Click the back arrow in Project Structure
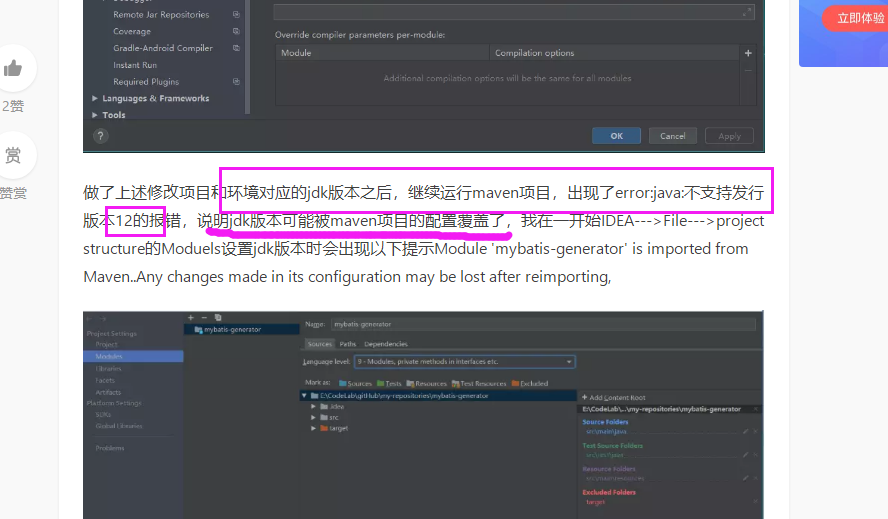The image size is (888, 519). (x=90, y=319)
